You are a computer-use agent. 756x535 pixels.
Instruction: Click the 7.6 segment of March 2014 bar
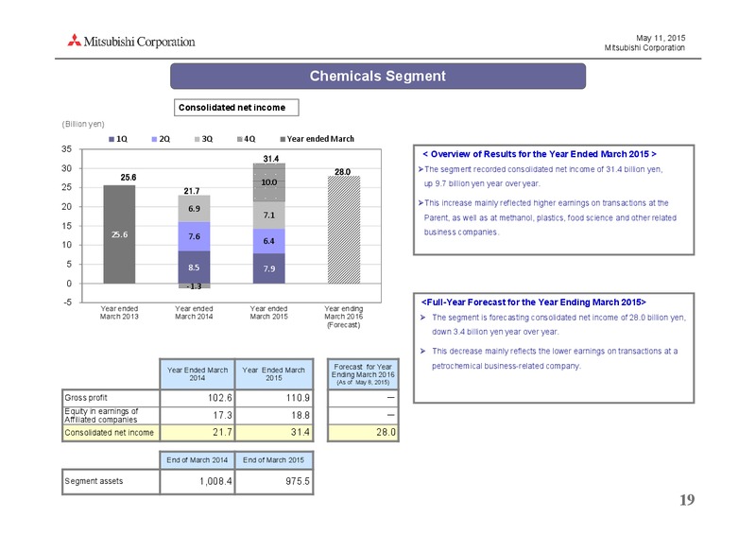pos(194,236)
